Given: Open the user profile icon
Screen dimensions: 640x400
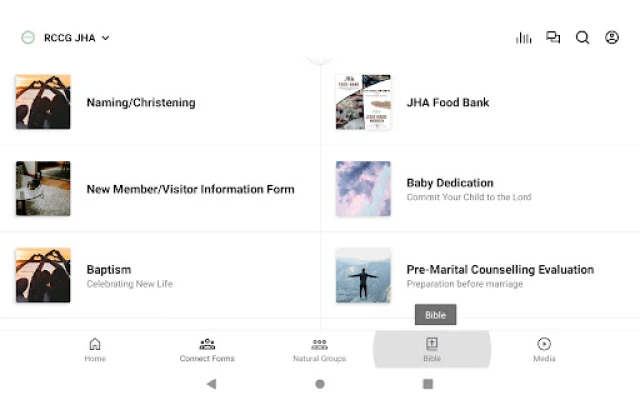Looking at the screenshot, I should tap(612, 38).
